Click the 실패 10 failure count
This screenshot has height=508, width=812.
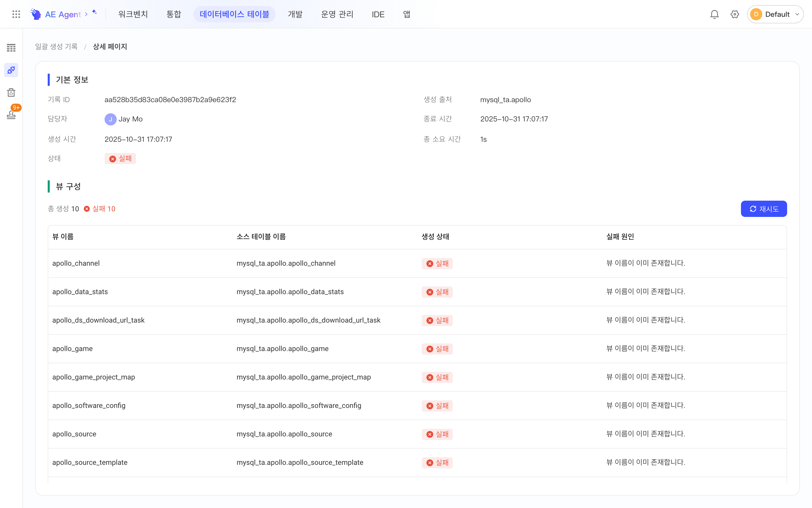pyautogui.click(x=100, y=209)
